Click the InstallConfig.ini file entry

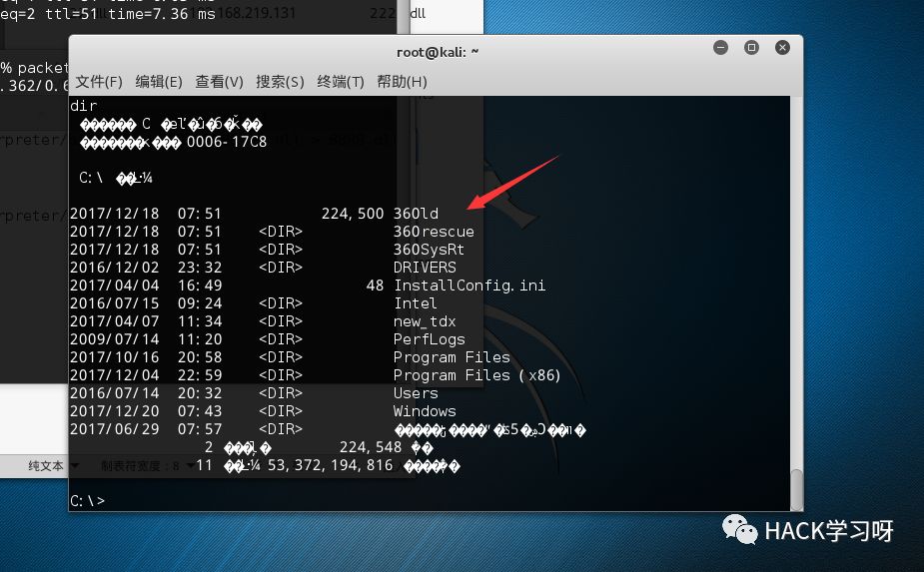[469, 286]
